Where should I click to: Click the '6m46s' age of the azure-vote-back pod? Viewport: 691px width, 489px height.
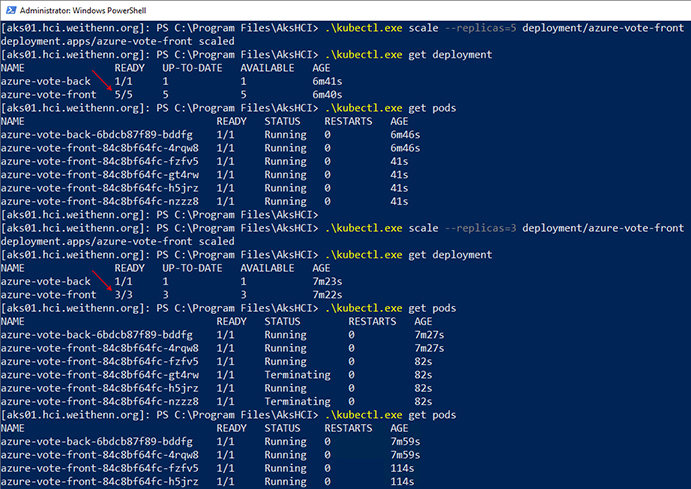pyautogui.click(x=405, y=135)
